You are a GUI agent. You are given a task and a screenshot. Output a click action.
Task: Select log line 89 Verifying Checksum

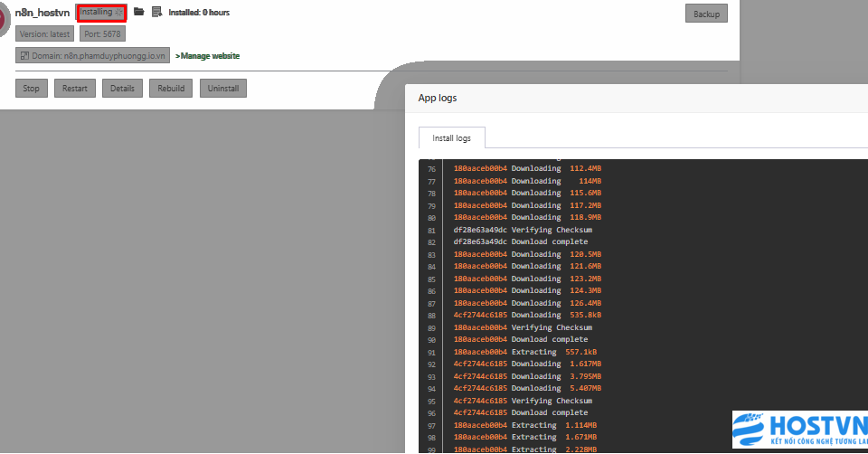pos(524,327)
